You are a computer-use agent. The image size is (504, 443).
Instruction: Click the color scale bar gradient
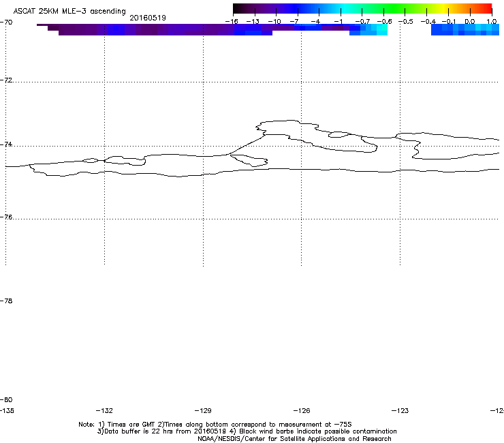click(x=362, y=8)
